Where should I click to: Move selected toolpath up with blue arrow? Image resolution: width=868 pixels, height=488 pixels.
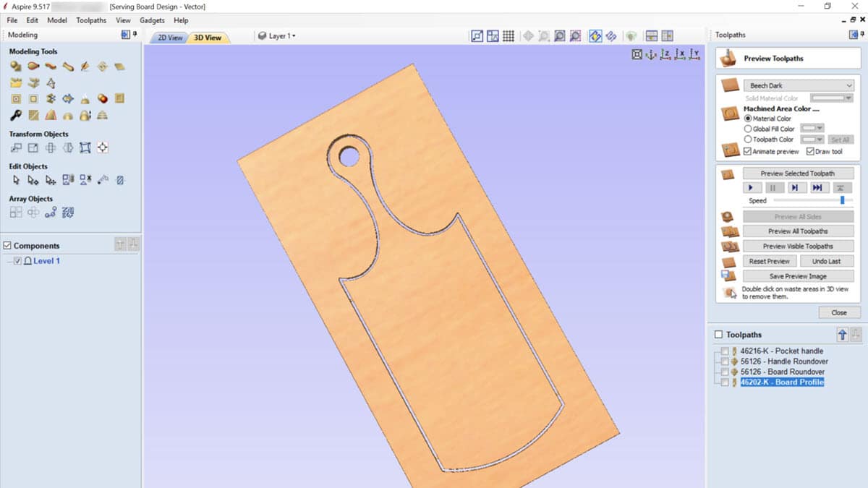842,334
